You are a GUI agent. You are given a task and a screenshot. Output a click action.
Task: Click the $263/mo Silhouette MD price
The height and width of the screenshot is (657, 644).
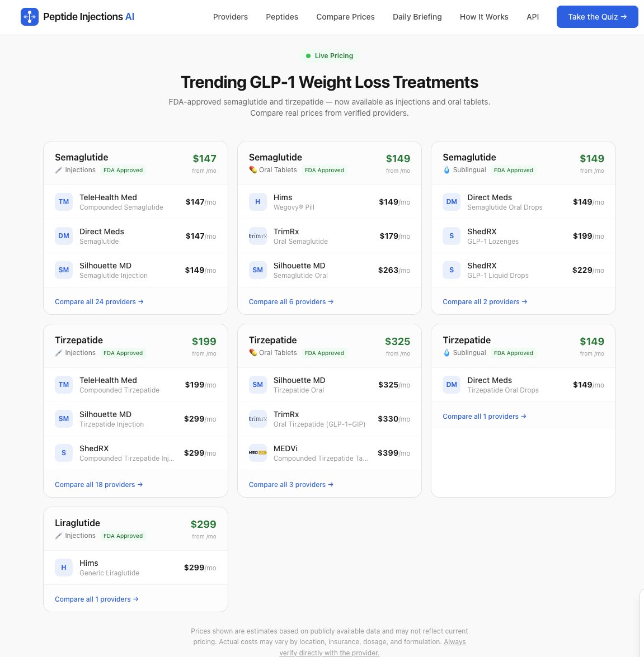[x=394, y=270]
